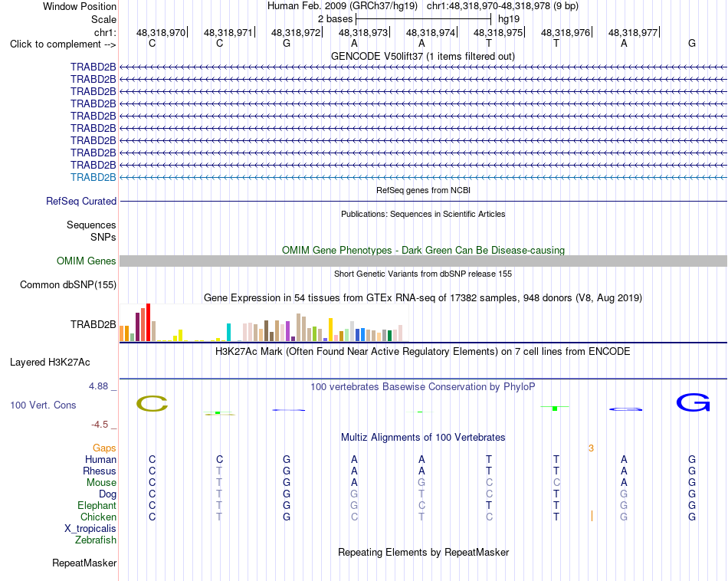The height and width of the screenshot is (581, 728).
Task: Click the 48,318,975 coordinate in the ruler
Action: [498, 32]
